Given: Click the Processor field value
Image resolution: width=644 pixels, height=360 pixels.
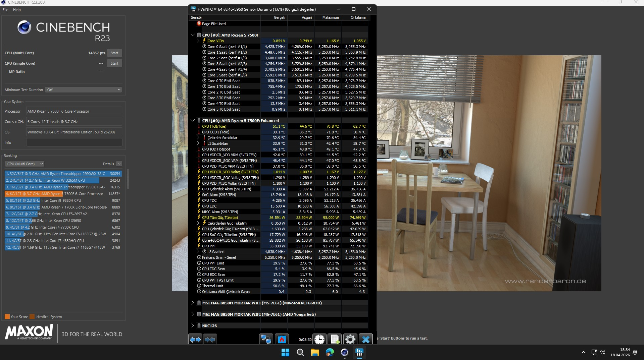Looking at the screenshot, I should coord(74,111).
